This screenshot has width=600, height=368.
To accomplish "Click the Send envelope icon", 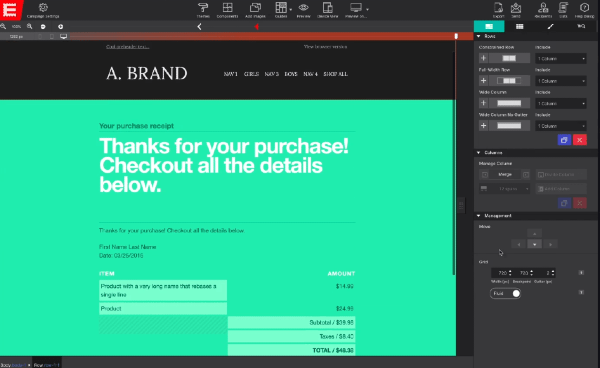I will tap(516, 7).
